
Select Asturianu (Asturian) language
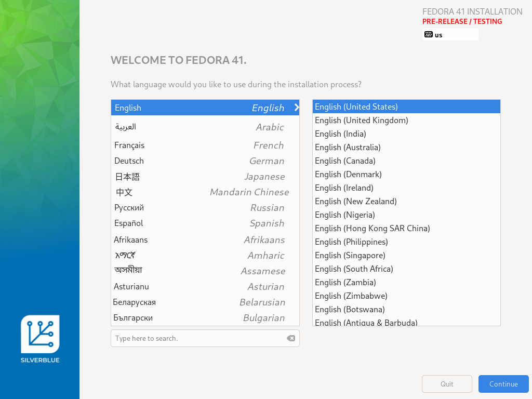(x=205, y=287)
